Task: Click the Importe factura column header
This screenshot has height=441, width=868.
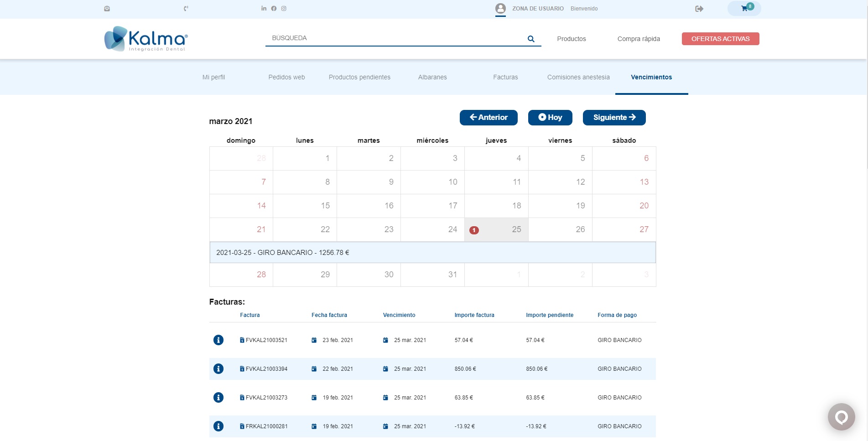Action: [474, 315]
